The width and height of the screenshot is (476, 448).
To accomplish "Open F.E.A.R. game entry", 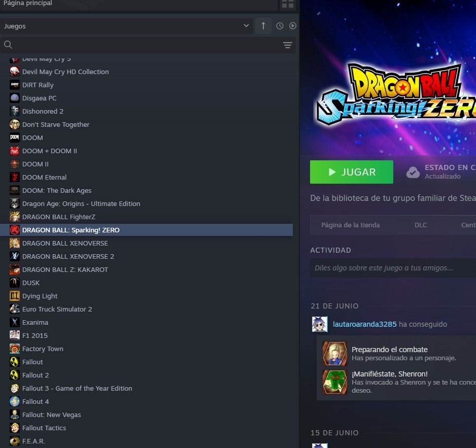I will pyautogui.click(x=146, y=441).
